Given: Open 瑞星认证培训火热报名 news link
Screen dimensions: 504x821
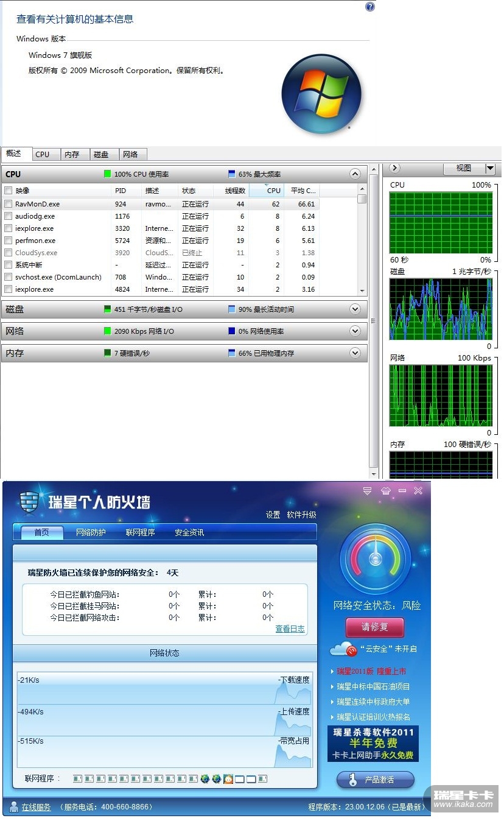Looking at the screenshot, I should coord(373,717).
